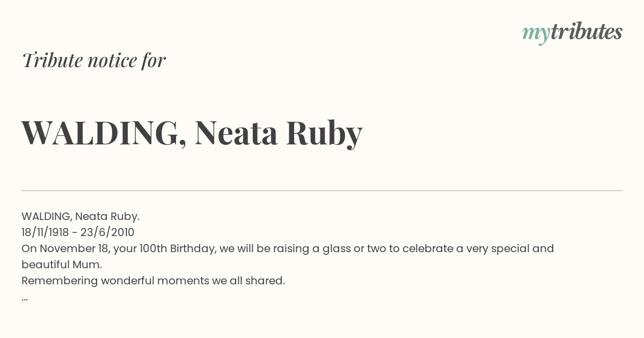Click the mytributes logo
The width and height of the screenshot is (644, 338).
coord(572,32)
